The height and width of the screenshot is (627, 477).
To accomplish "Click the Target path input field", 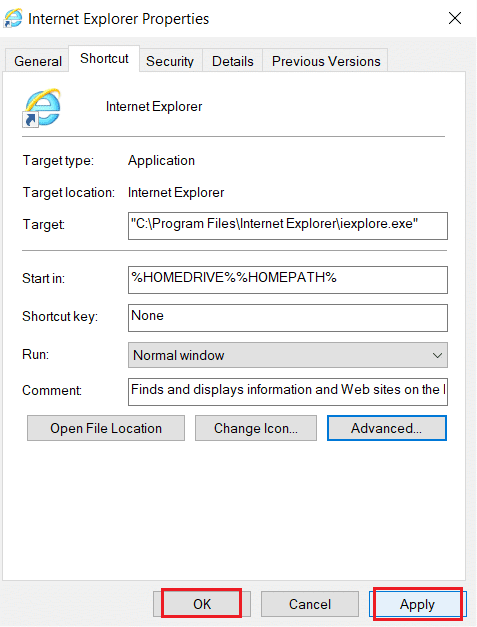I will tap(287, 226).
